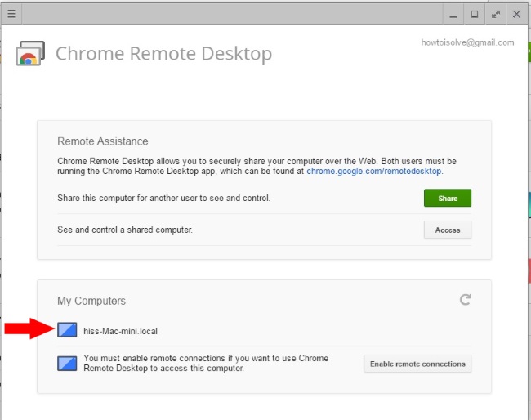
Task: Open the chrome.google.com/remotedesktop link
Action: tap(374, 171)
